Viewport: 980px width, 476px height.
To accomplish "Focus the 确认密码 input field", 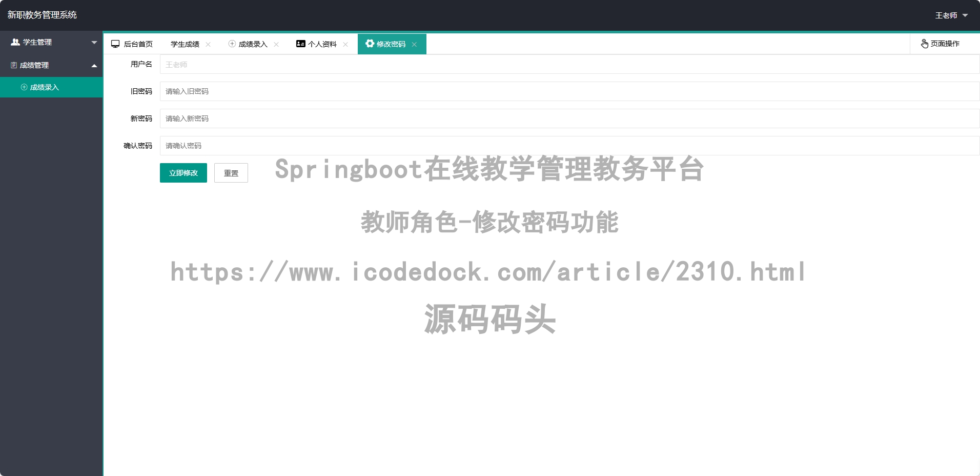I will (569, 146).
